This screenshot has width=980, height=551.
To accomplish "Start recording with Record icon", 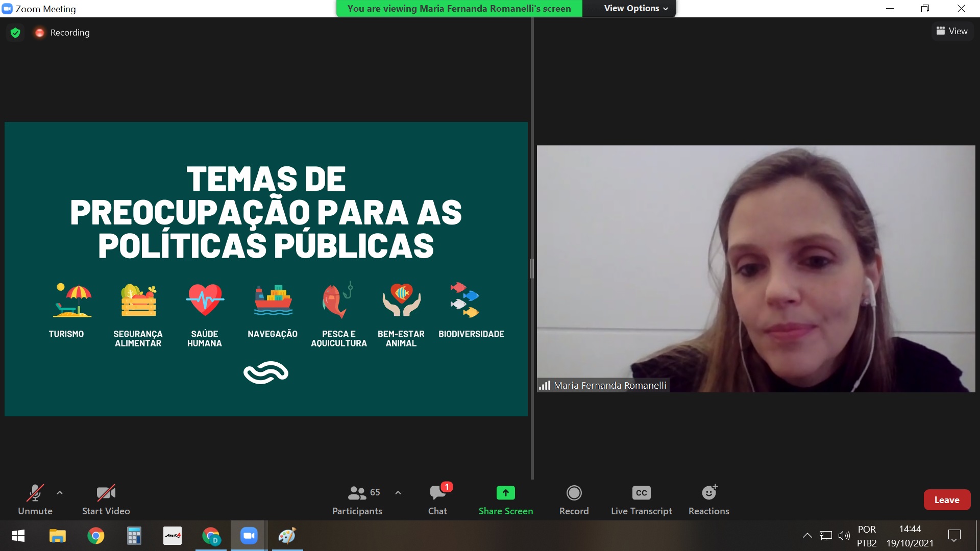I will click(x=574, y=493).
